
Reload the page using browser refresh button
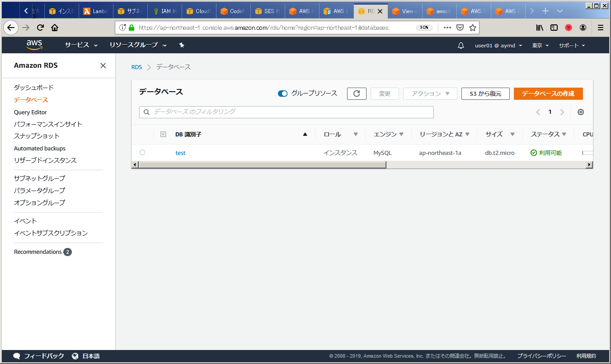pyautogui.click(x=40, y=28)
